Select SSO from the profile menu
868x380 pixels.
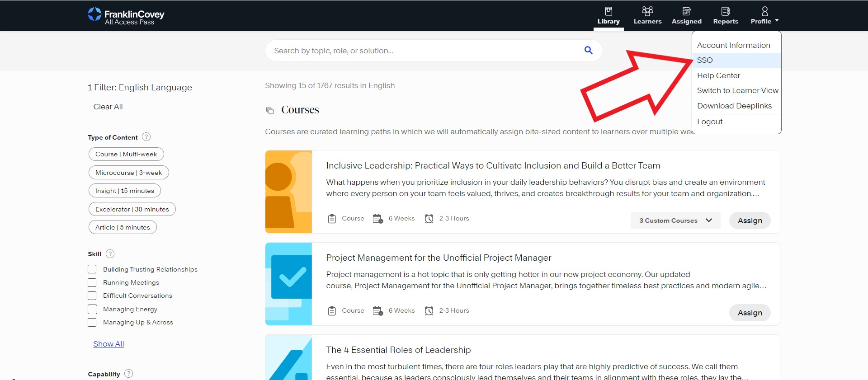705,60
